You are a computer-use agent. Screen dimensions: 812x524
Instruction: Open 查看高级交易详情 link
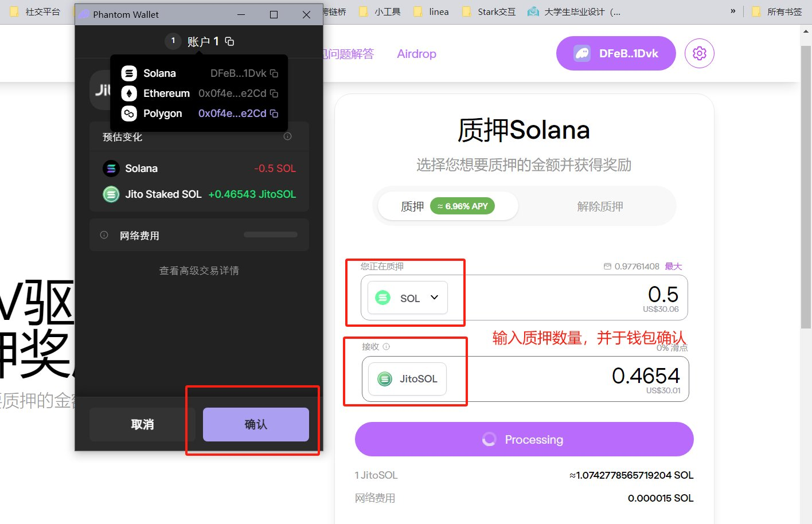pyautogui.click(x=199, y=271)
